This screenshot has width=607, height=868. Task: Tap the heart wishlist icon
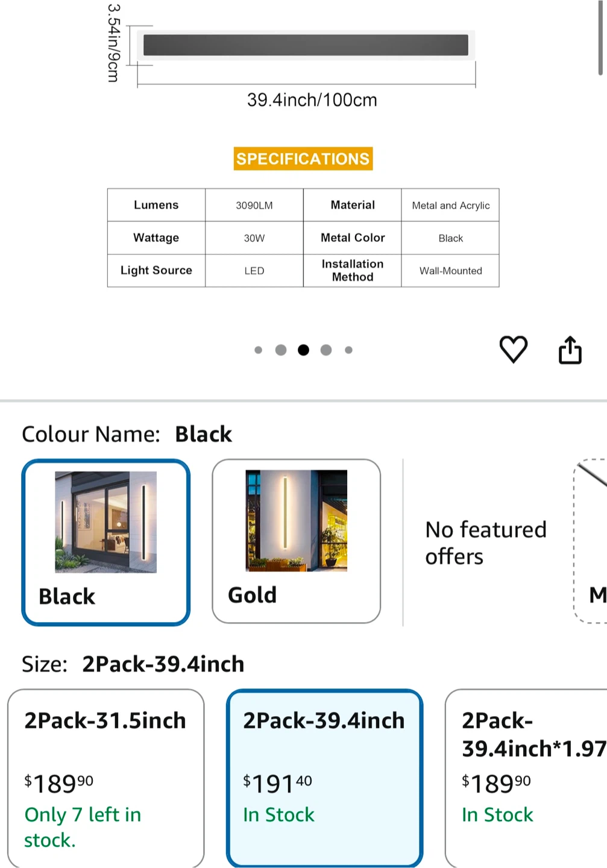pyautogui.click(x=514, y=349)
